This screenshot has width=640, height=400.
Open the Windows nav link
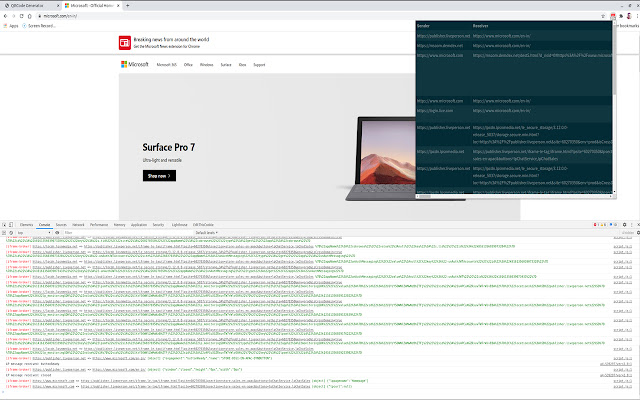pyautogui.click(x=207, y=64)
